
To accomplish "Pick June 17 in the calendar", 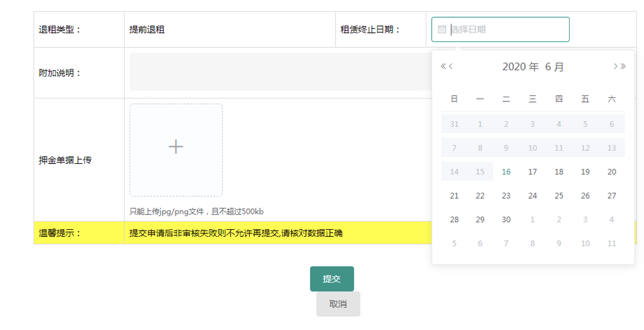I will [x=533, y=172].
